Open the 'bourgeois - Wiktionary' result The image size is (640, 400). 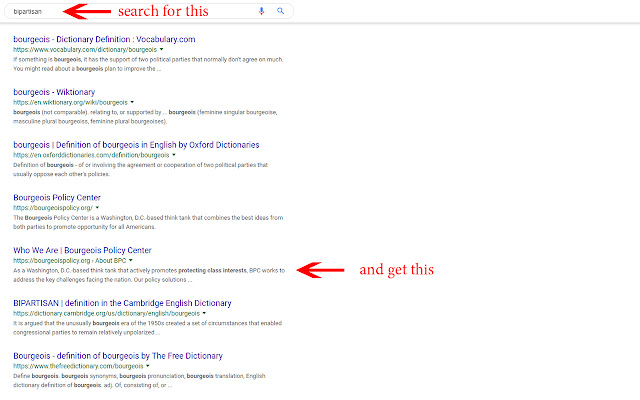(54, 92)
